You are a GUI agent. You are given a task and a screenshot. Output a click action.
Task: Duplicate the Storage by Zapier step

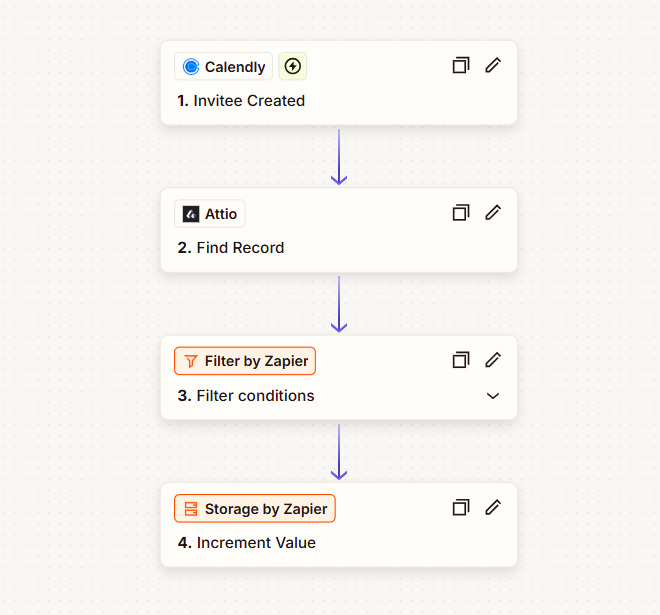click(x=461, y=507)
